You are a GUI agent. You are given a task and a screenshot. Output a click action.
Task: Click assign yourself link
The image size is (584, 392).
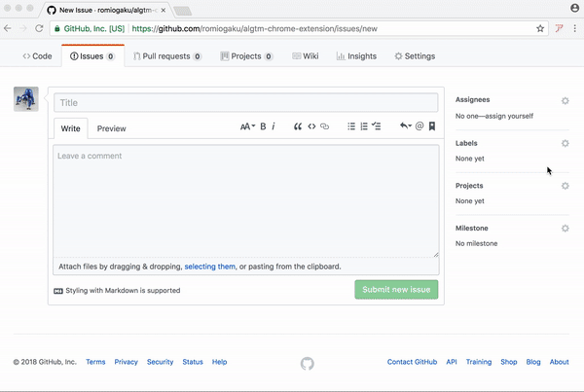pos(509,116)
